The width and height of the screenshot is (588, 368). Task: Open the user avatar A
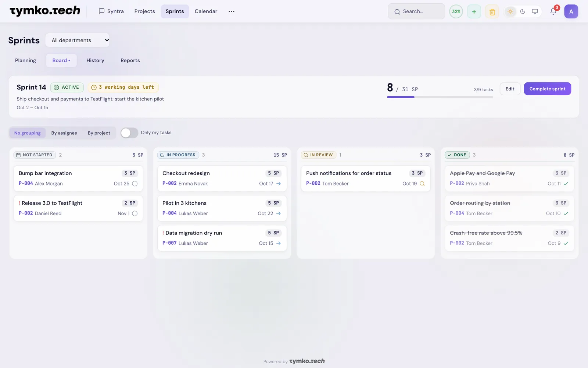coord(571,11)
